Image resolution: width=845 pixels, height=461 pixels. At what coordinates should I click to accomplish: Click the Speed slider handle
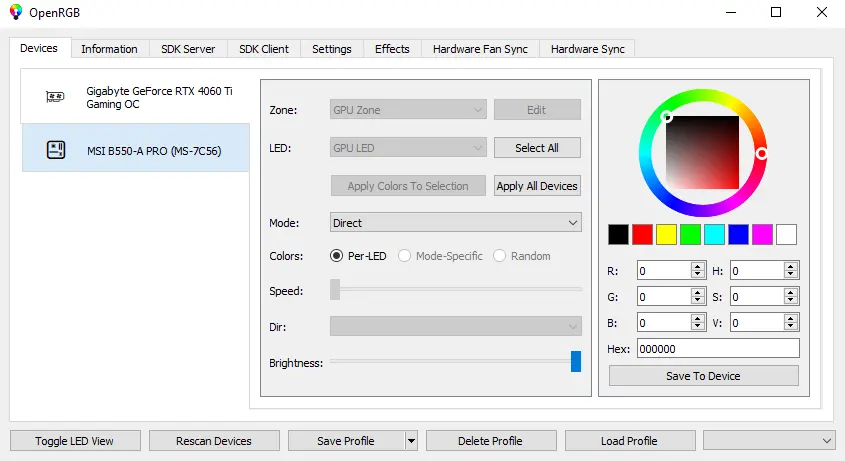click(x=335, y=290)
